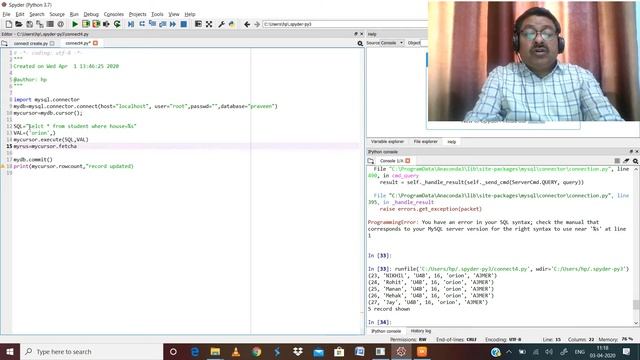Open the Projects menu
Screen dimensions: 640x360
click(x=137, y=14)
